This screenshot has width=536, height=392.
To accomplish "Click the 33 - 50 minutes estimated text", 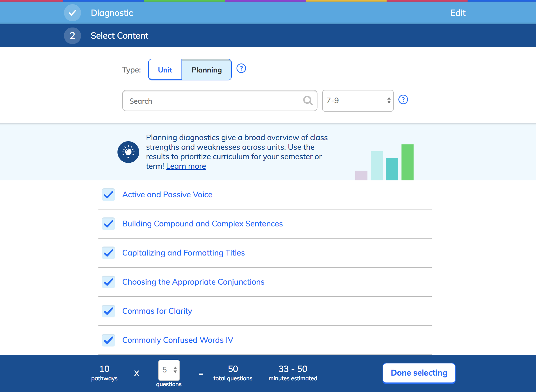I will click(293, 373).
